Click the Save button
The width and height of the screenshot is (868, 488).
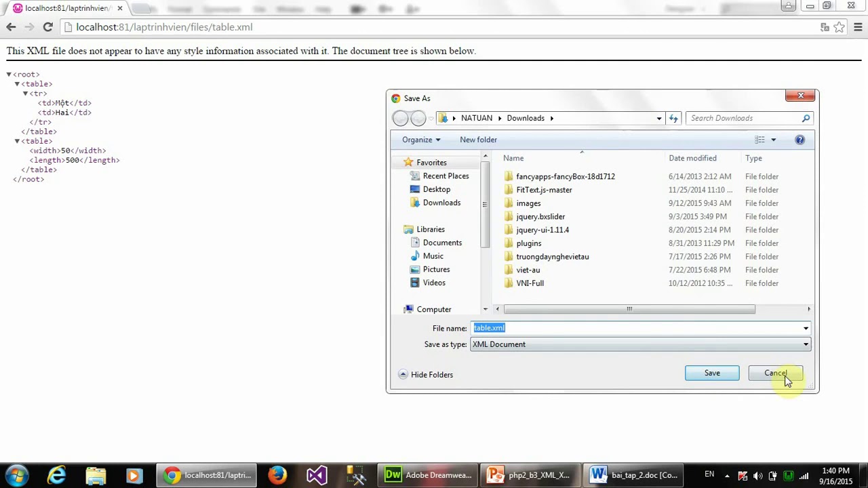(712, 373)
